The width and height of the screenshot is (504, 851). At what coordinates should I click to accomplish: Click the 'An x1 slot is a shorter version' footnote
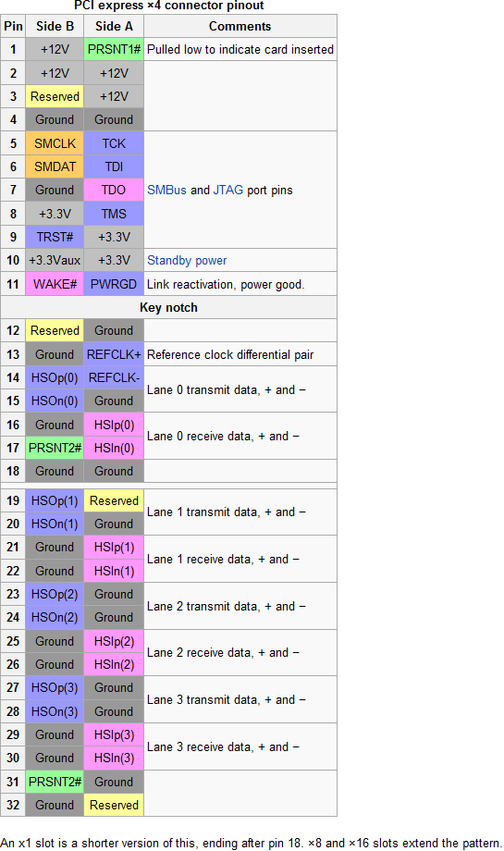252,843
